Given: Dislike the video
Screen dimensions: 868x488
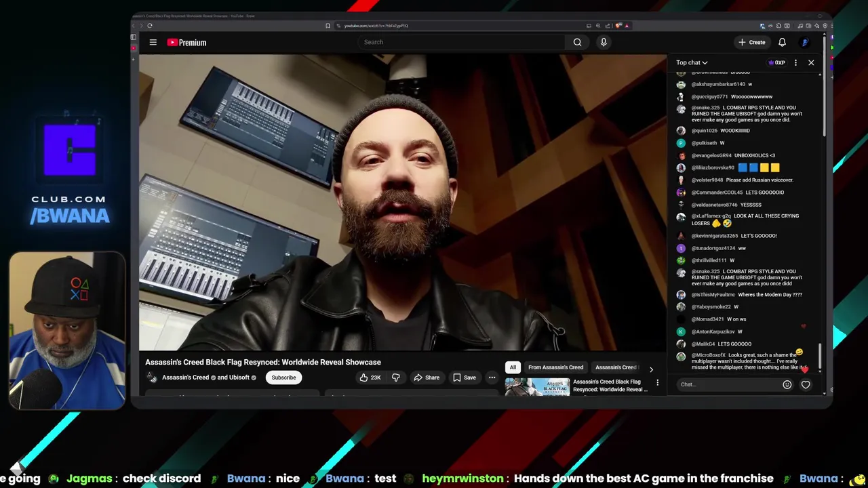Looking at the screenshot, I should (396, 378).
